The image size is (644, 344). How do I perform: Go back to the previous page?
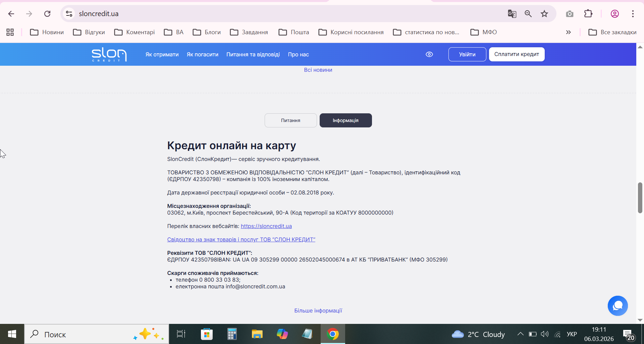[11, 14]
